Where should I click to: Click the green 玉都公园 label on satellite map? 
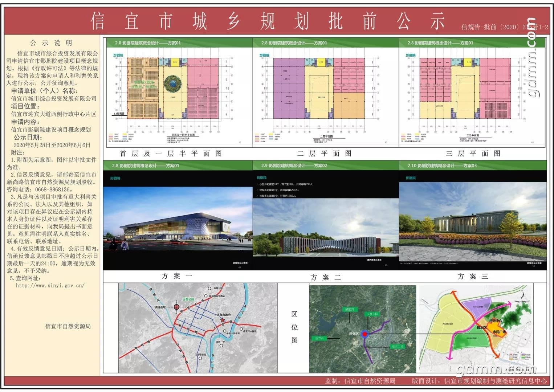click(x=372, y=314)
